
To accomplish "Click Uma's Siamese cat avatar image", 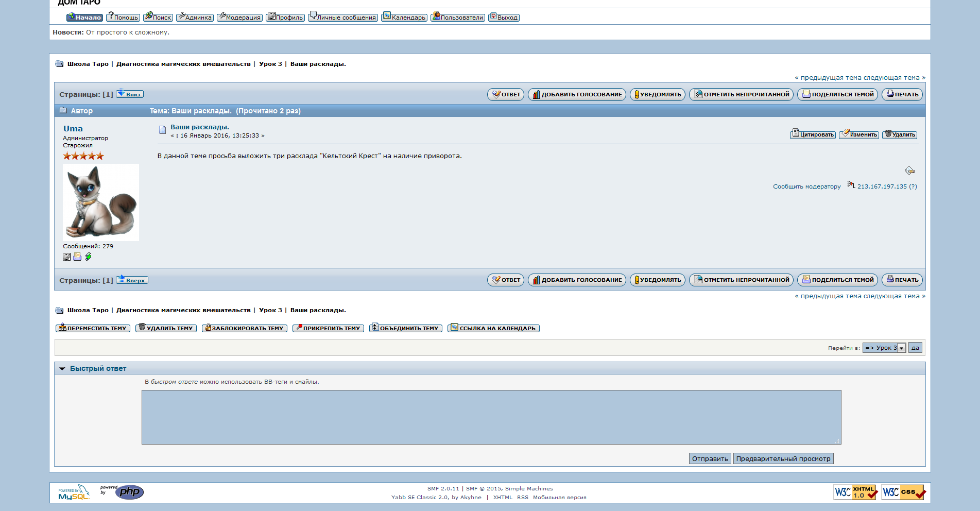I will 101,202.
